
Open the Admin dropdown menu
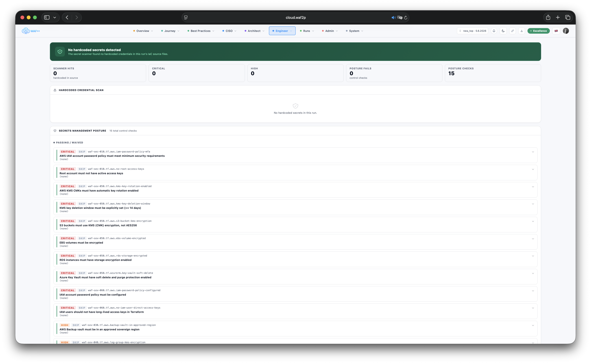click(x=330, y=31)
